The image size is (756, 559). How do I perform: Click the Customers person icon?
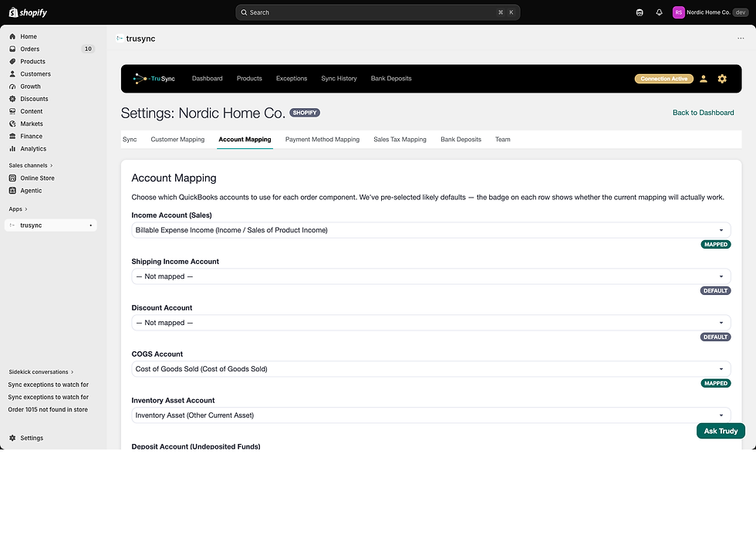12,74
